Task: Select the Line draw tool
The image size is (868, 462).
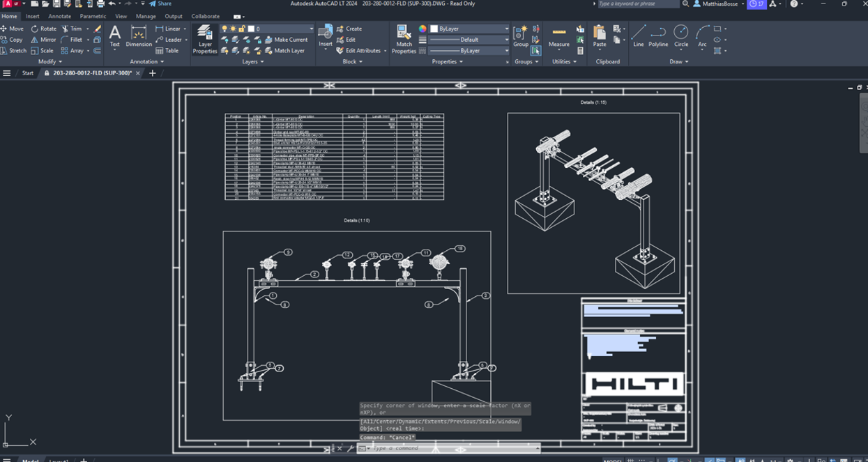Action: point(639,37)
